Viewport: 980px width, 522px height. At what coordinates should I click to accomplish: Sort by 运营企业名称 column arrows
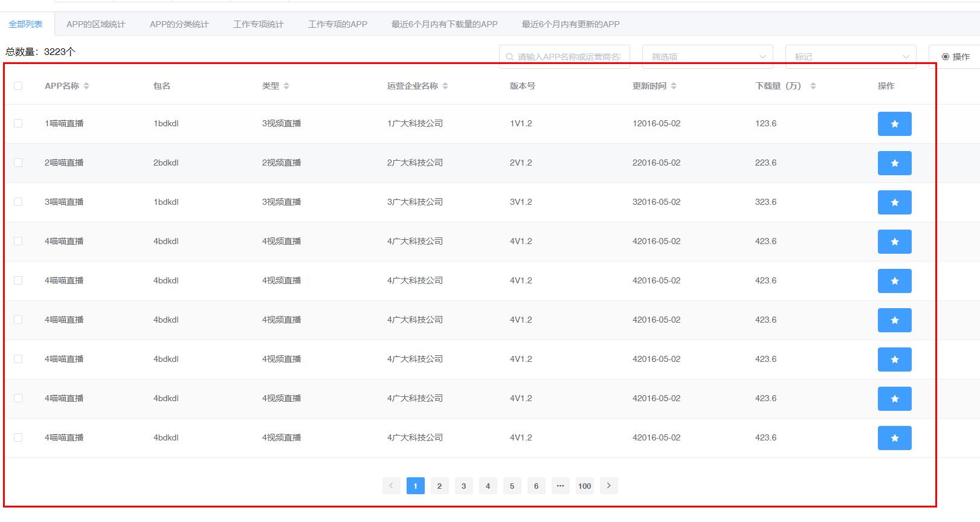[445, 86]
